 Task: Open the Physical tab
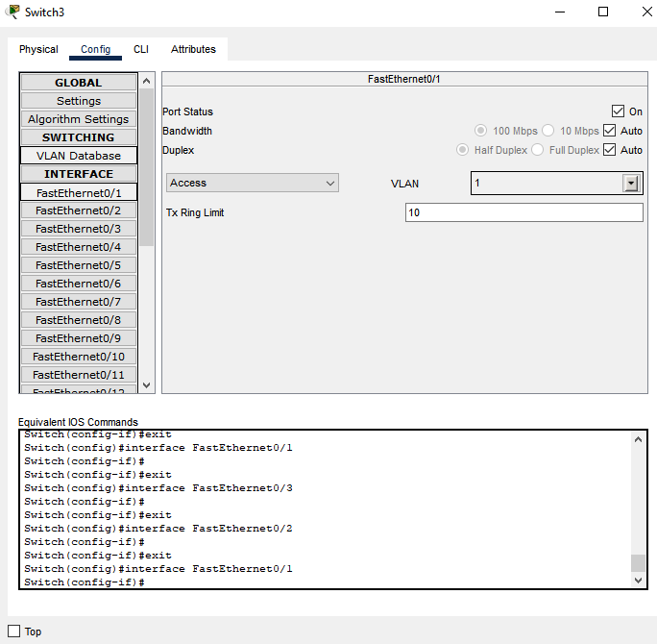[38, 49]
